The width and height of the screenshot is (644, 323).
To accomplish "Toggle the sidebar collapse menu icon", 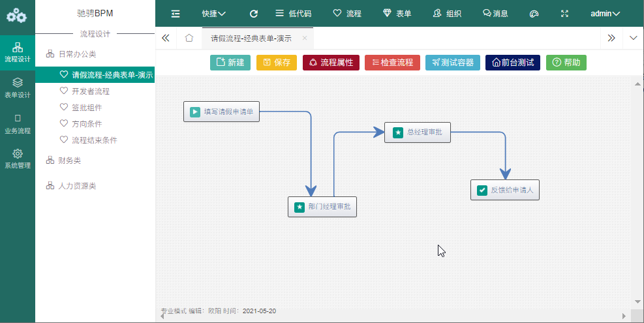I will click(176, 14).
